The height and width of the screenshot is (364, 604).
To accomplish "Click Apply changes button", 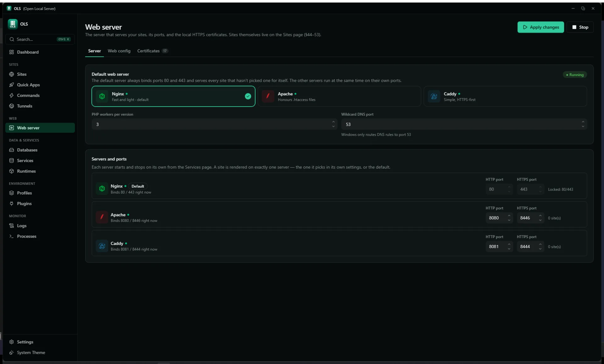I will click(541, 27).
